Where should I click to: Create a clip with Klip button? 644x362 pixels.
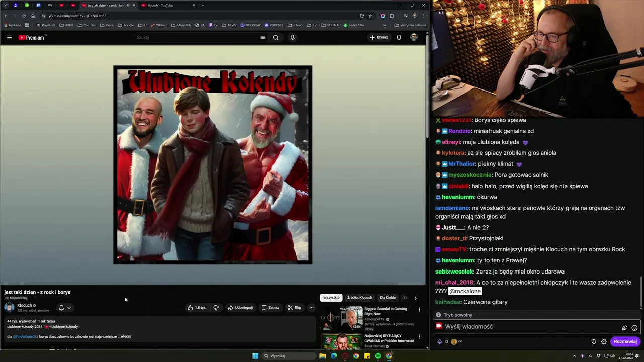(294, 308)
